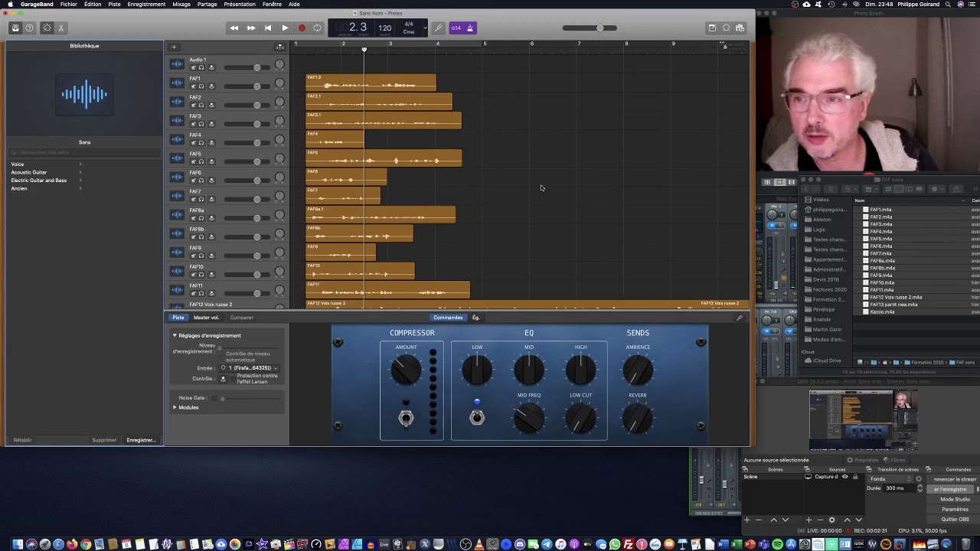Open the Mixage menu in menu bar
Image resolution: width=980 pixels, height=551 pixels.
pos(181,5)
